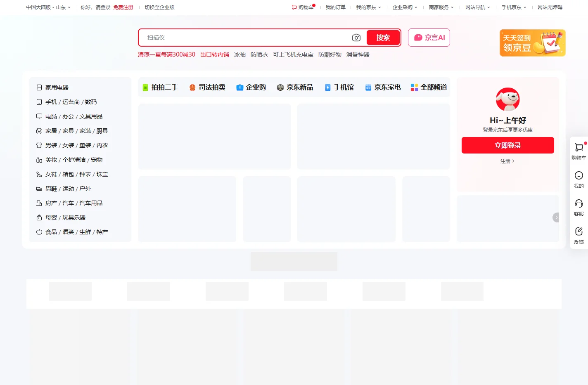
Task: Select 司法拍卖 channel tab
Action: pyautogui.click(x=207, y=87)
